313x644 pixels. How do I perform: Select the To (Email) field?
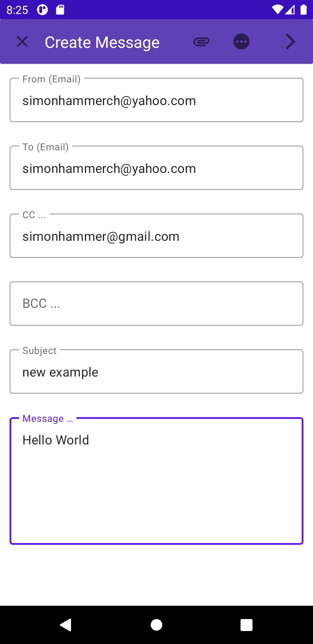point(156,168)
